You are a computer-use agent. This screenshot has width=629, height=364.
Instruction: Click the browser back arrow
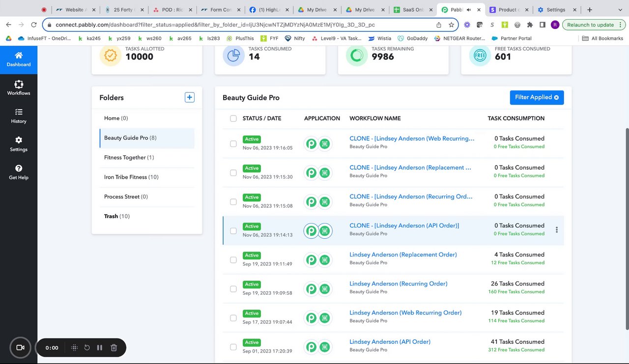[8, 25]
